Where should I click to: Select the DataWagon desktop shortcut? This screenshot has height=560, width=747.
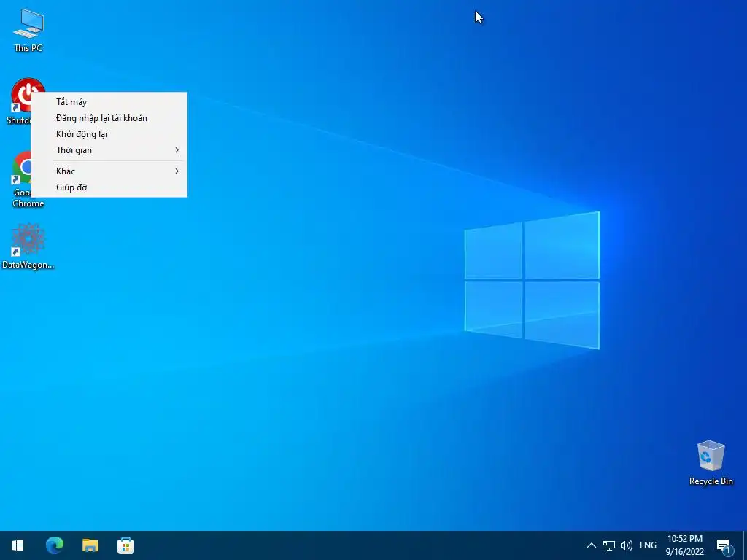tap(28, 246)
